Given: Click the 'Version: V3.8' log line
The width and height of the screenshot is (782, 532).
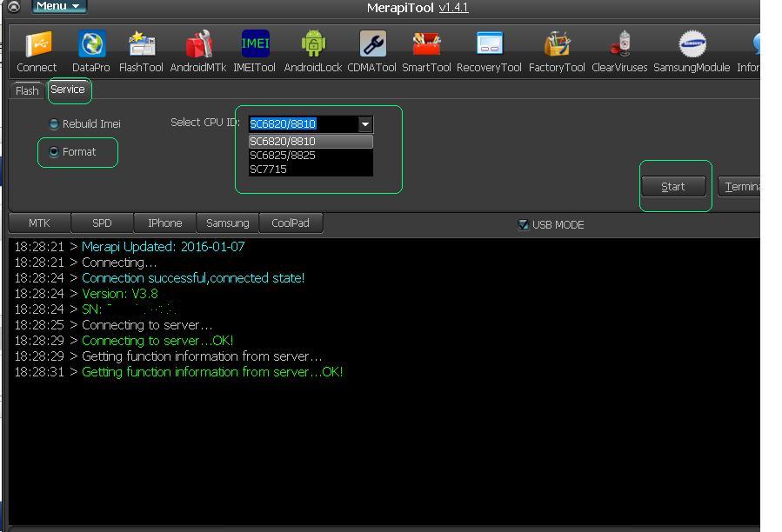Looking at the screenshot, I should pos(120,294).
